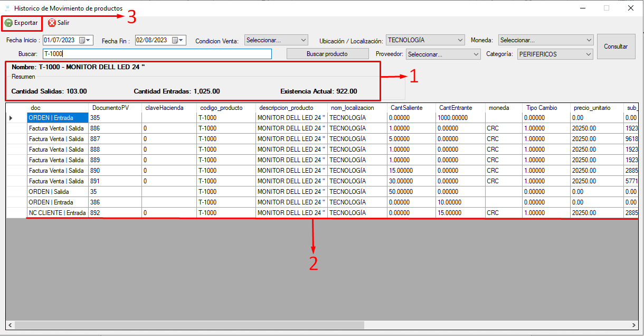Click the CantEntrante column header
Screen dimensions: 644x336
[460, 108]
